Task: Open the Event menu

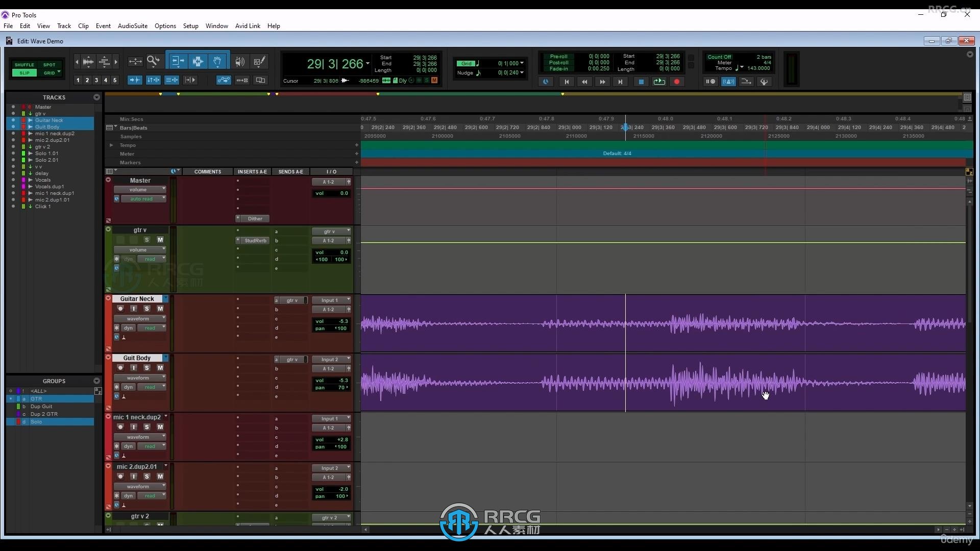Action: pos(103,26)
